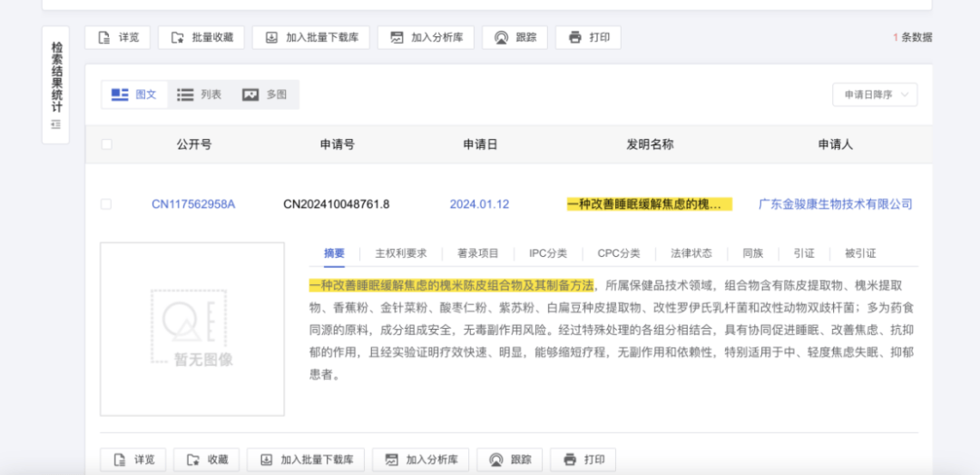Tick the select-all checkbox in table header

(106, 144)
